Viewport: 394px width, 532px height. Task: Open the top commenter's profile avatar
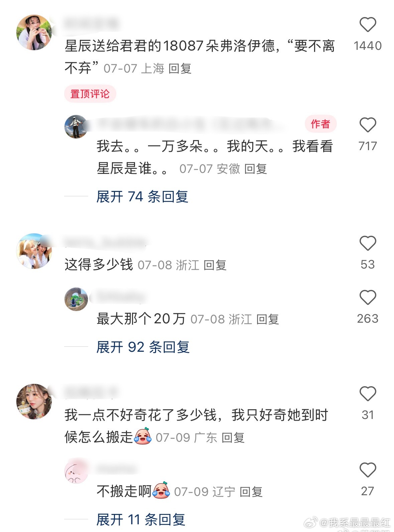pyautogui.click(x=34, y=32)
